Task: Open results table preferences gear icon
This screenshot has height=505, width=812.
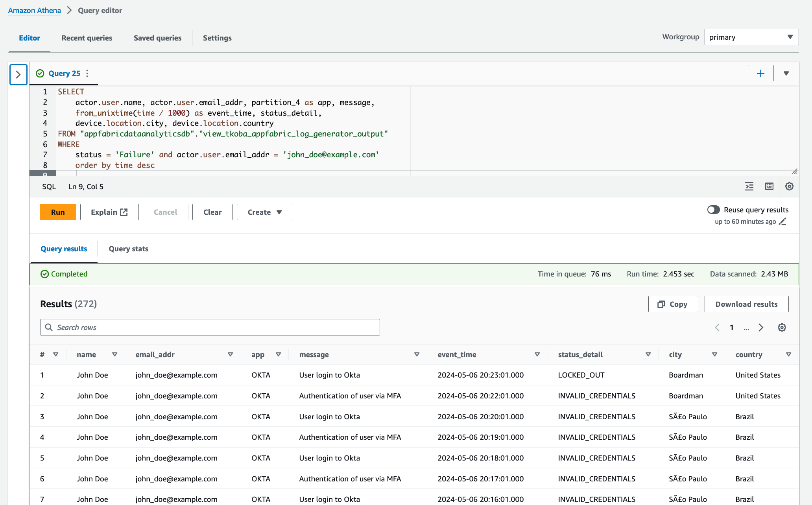Action: (782, 328)
